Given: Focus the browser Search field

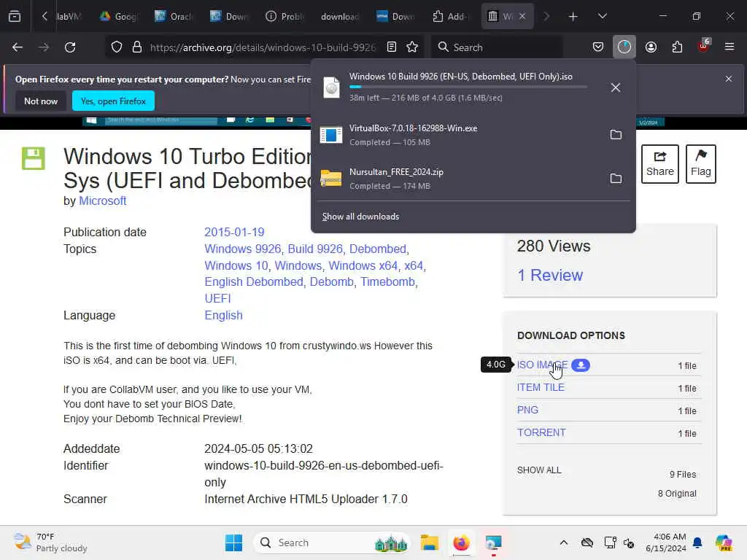Looking at the screenshot, I should pos(497,47).
